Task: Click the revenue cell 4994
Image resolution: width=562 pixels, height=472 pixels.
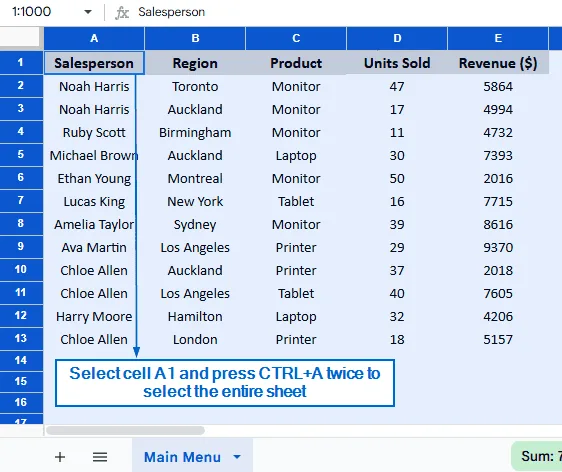Action: 498,110
